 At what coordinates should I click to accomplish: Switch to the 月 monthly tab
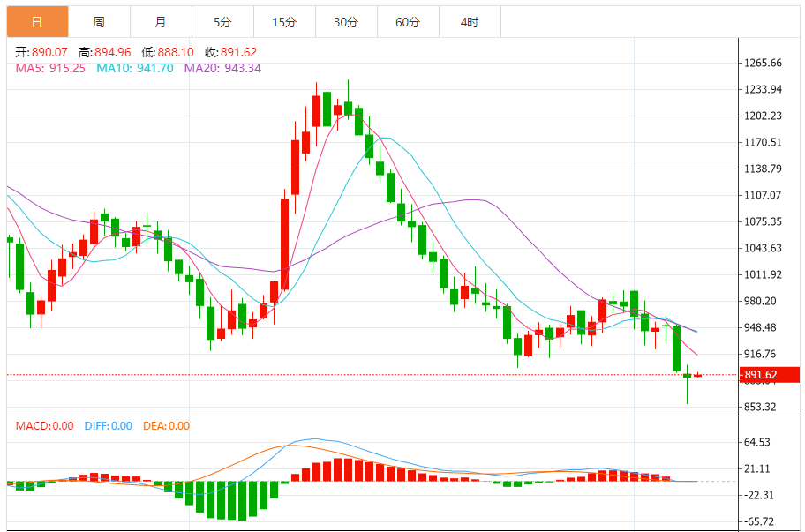tap(161, 22)
